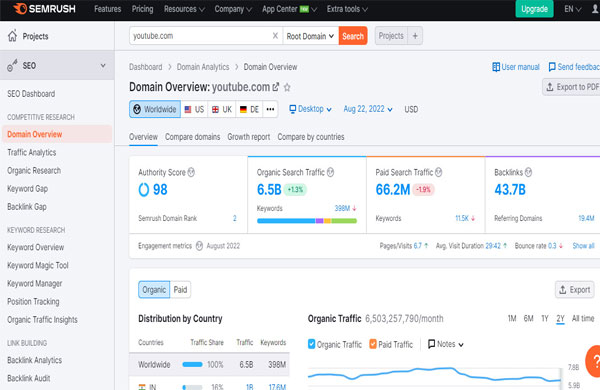Open Features in top menu
Screen dimensions: 600x390
(108, 9)
